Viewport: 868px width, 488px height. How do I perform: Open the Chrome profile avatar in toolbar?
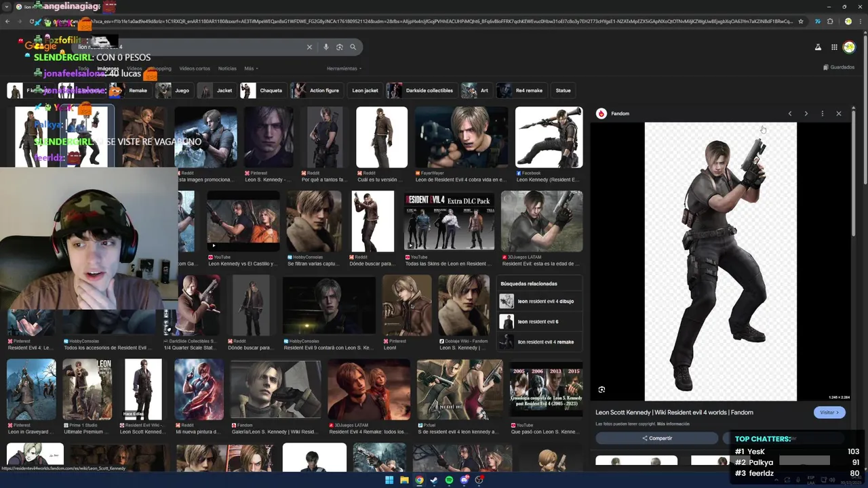pyautogui.click(x=848, y=21)
